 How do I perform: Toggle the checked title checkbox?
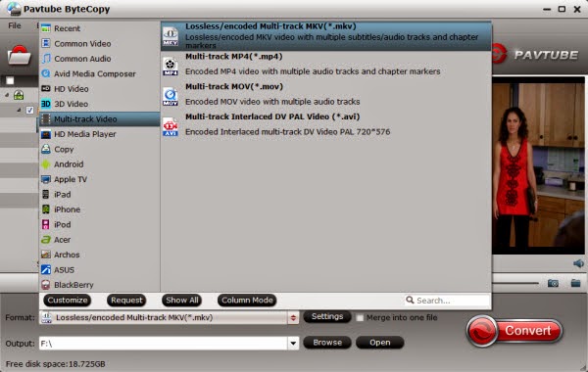[x=29, y=111]
